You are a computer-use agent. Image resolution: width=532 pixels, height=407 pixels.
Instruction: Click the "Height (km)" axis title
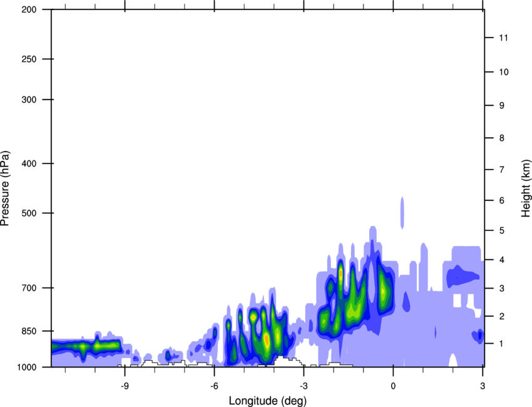pos(526,188)
